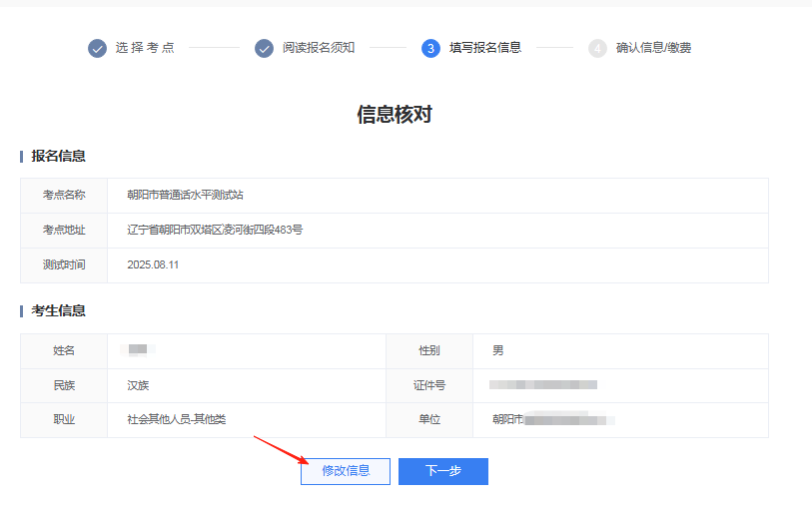Select the 填写报名信息 step label

[484, 48]
